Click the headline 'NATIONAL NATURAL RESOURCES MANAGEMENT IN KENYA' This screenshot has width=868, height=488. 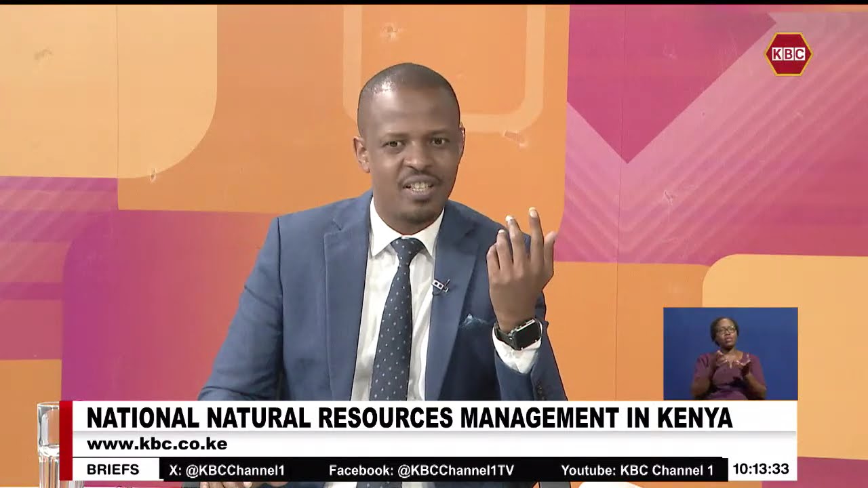[x=410, y=418]
